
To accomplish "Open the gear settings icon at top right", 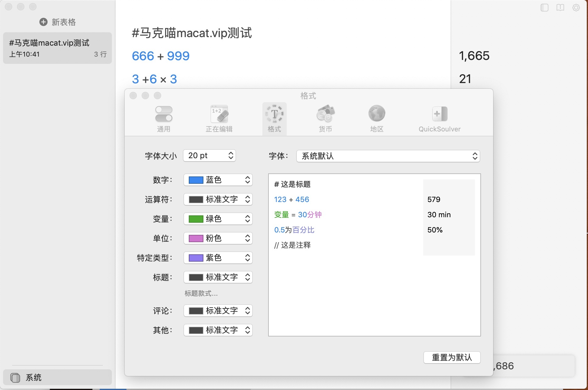I will [x=576, y=8].
